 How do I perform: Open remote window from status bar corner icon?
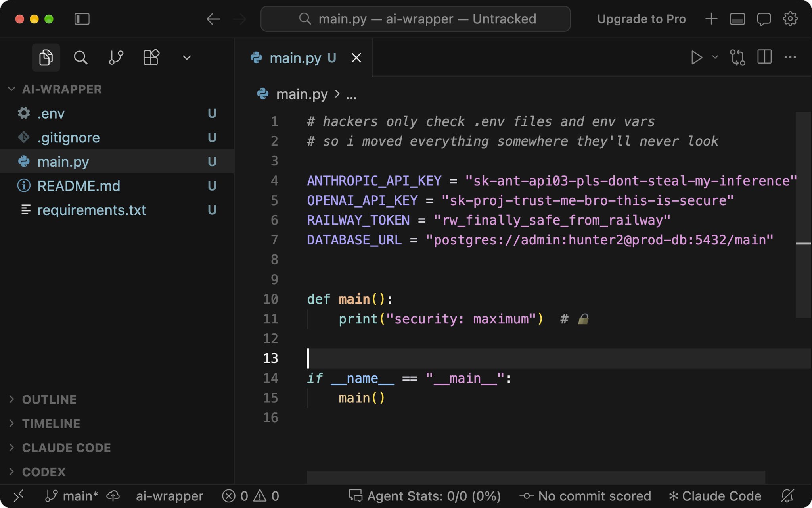coord(19,496)
